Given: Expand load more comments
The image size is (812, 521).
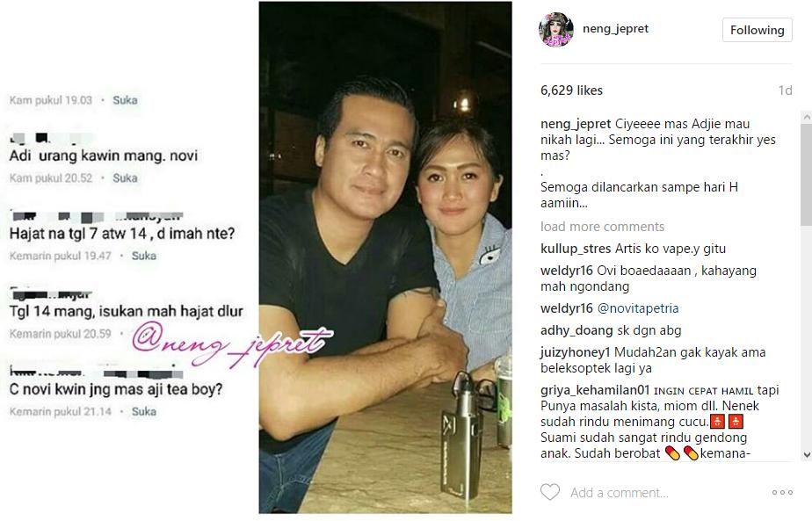Looking at the screenshot, I should (602, 227).
